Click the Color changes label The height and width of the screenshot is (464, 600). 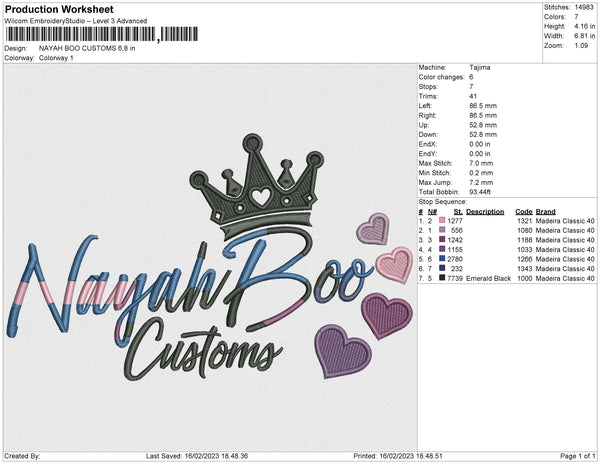click(441, 77)
